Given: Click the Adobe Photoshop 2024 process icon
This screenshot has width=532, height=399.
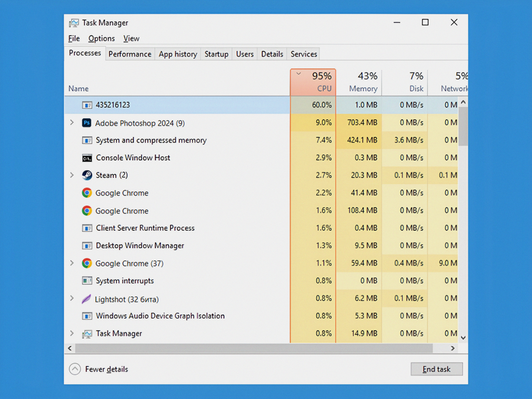Looking at the screenshot, I should coord(87,123).
